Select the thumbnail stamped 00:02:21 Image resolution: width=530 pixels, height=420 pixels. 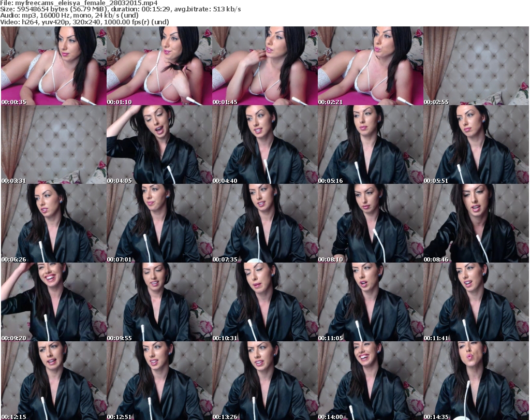(371, 66)
